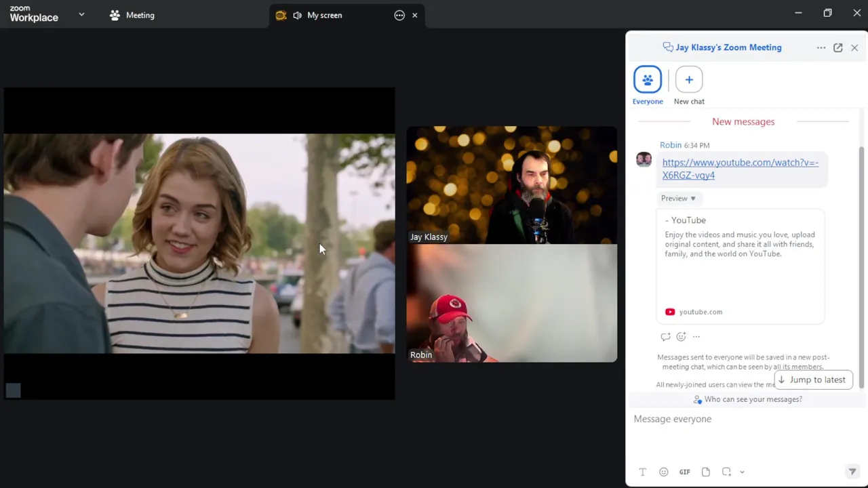Close the chat panel
868x488 pixels.
(x=854, y=47)
